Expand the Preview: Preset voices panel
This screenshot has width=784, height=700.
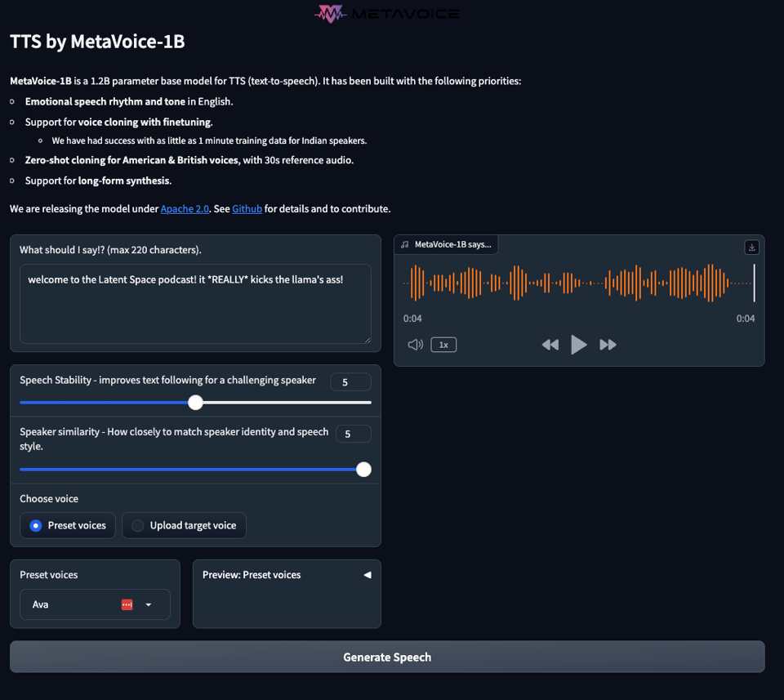point(367,575)
